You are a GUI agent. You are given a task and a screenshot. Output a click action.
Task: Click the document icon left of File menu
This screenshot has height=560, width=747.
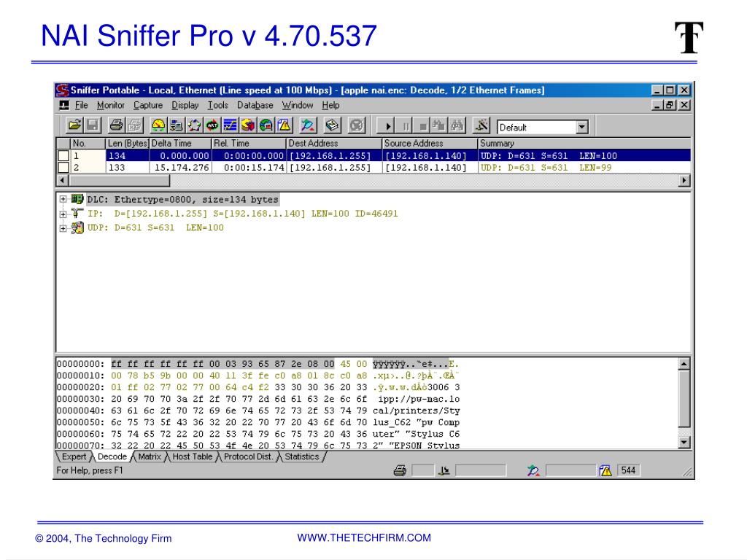coord(64,105)
